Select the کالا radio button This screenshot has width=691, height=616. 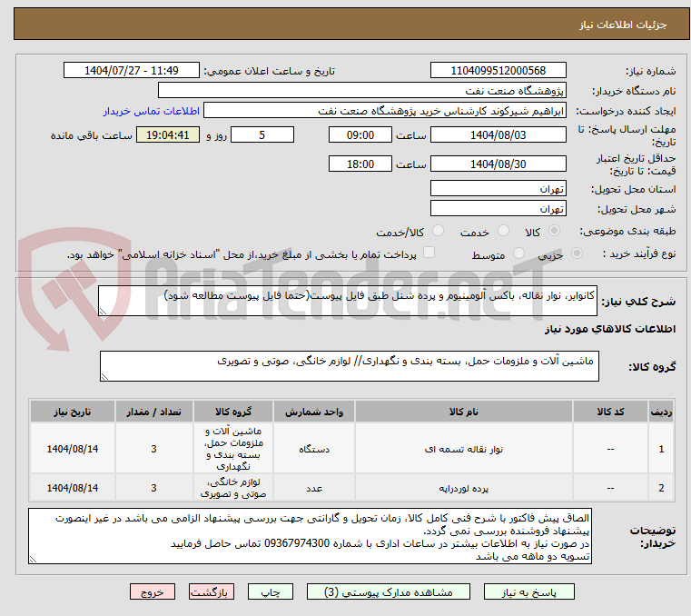555,231
